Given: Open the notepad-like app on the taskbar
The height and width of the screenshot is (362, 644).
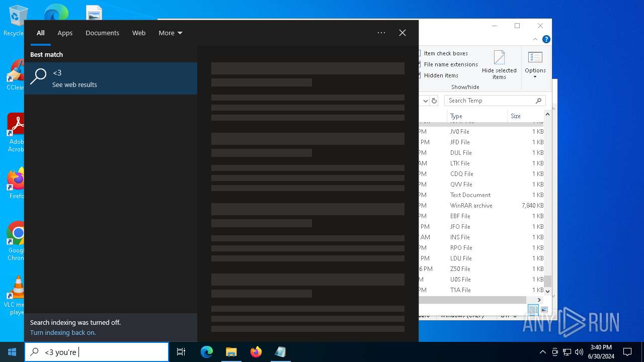Looking at the screenshot, I should pyautogui.click(x=280, y=352).
